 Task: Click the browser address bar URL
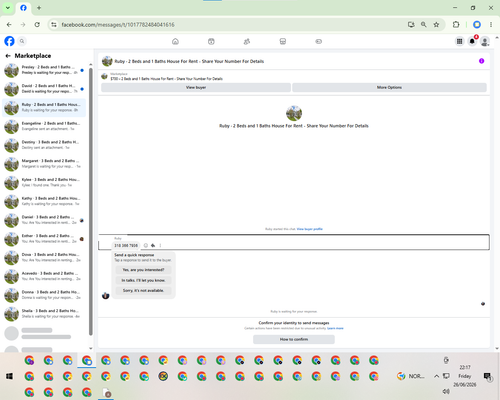(x=118, y=25)
